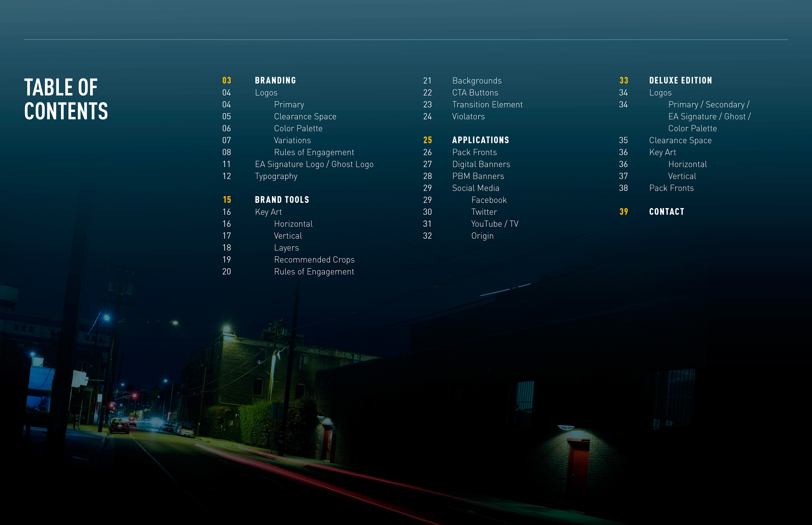Screen dimensions: 812x525
Task: Click 'EA Signature Logo / Ghost Logo' entry
Action: (314, 164)
